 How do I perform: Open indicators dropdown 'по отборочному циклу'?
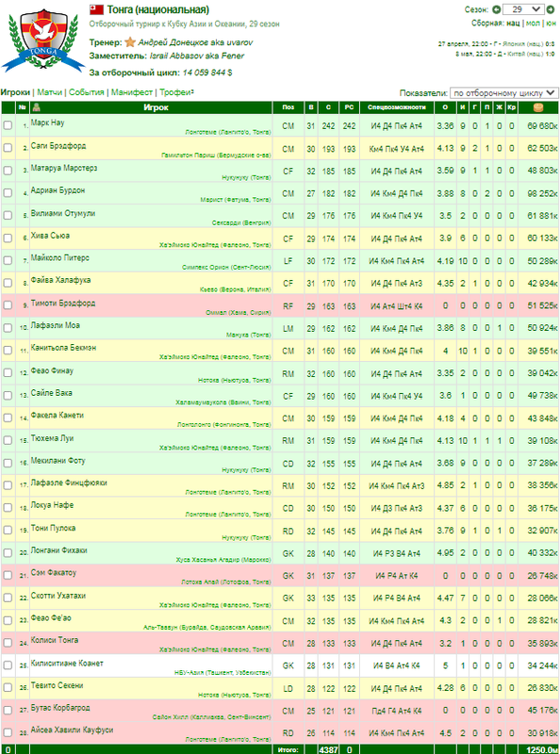(503, 92)
